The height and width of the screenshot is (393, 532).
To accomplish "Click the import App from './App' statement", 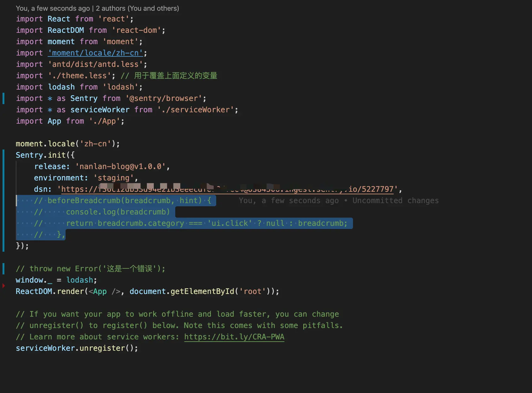I will tap(70, 121).
